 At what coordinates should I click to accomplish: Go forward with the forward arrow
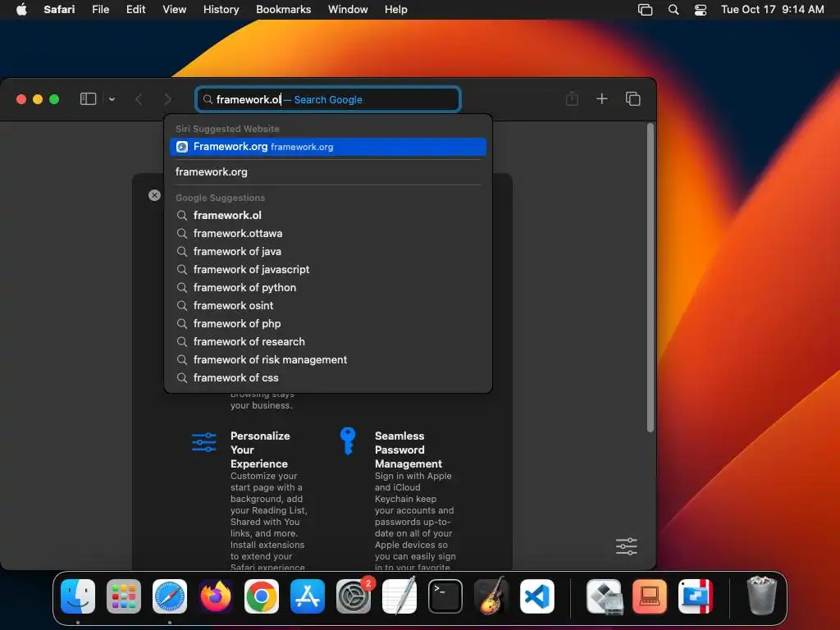[167, 99]
